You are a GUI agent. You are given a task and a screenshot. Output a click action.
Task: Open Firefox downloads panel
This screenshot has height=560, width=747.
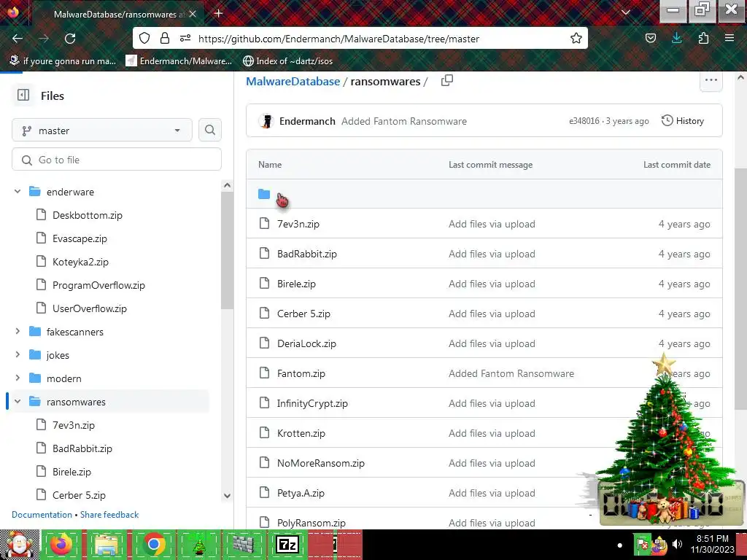(676, 39)
